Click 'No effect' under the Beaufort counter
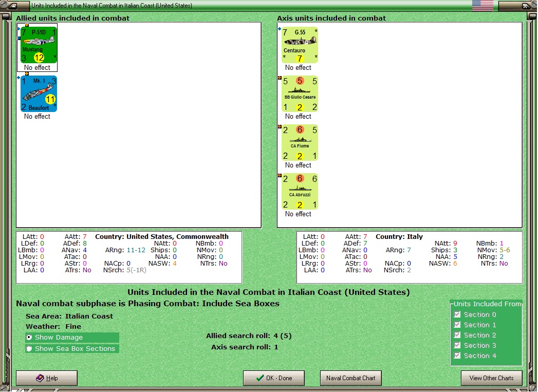 pyautogui.click(x=37, y=116)
